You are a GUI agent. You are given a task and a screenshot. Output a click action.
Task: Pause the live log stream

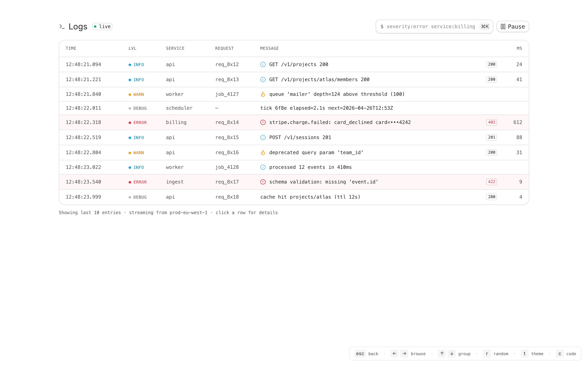pyautogui.click(x=513, y=27)
